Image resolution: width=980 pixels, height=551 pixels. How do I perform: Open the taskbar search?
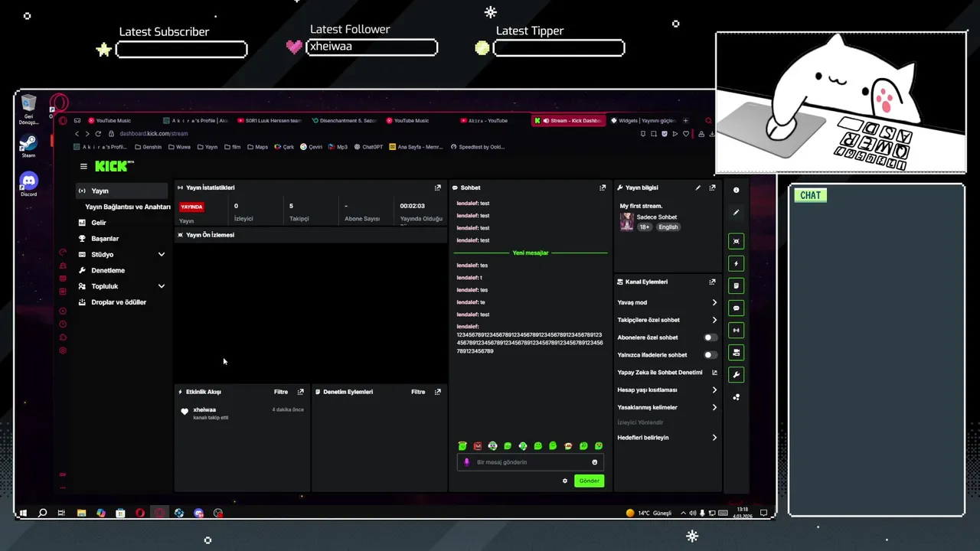[42, 514]
